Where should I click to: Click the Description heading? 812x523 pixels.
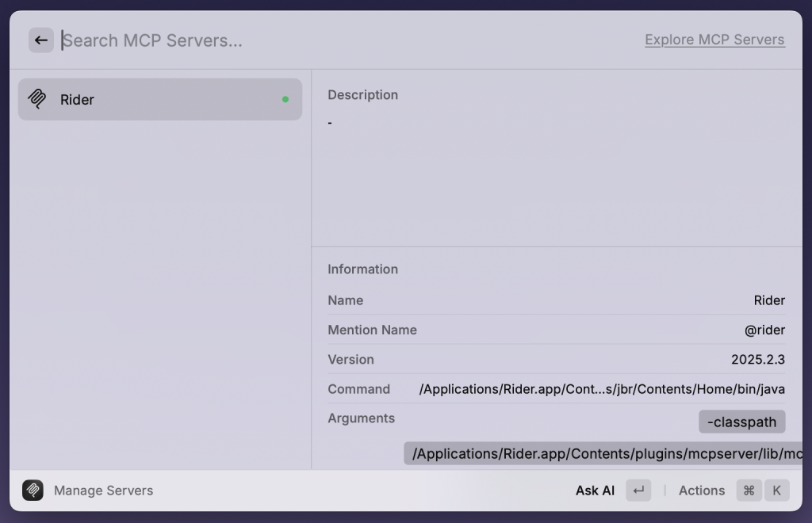[x=362, y=94]
